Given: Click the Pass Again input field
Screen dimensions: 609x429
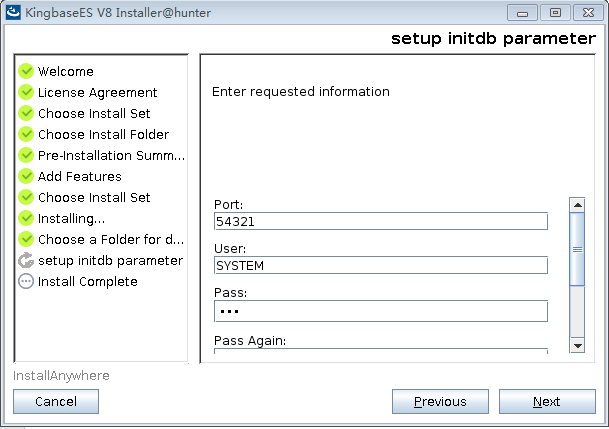Looking at the screenshot, I should [x=381, y=350].
